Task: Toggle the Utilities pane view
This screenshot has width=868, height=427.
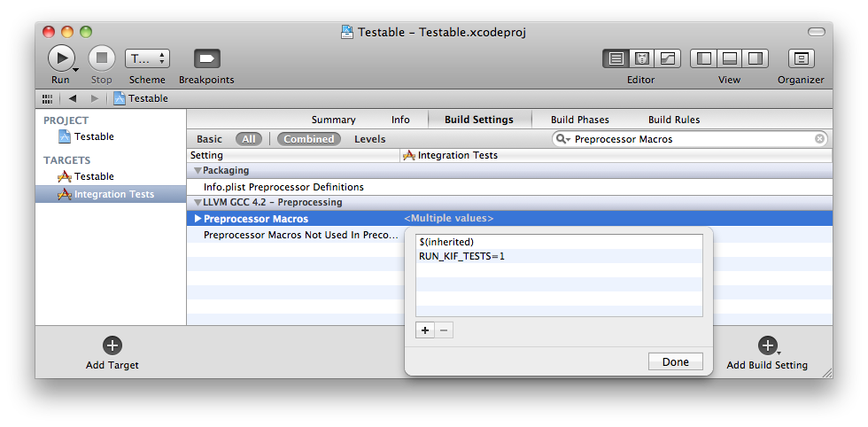Action: 755,58
